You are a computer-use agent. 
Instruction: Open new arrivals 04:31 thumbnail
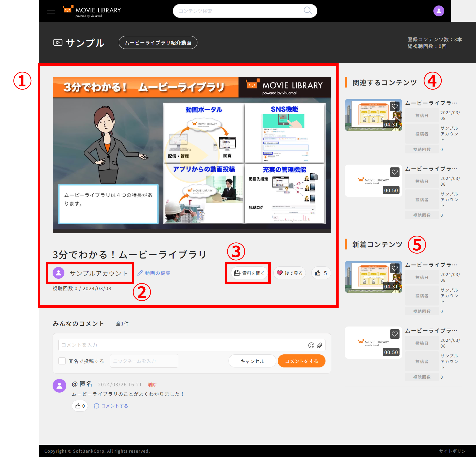point(373,277)
